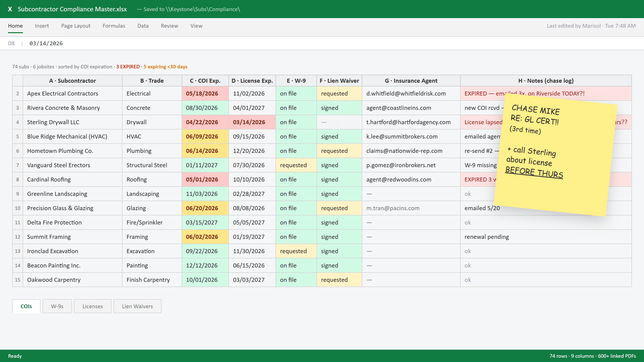Select expired COI date 05/18/2026
This screenshot has height=362, width=644.
[x=205, y=94]
